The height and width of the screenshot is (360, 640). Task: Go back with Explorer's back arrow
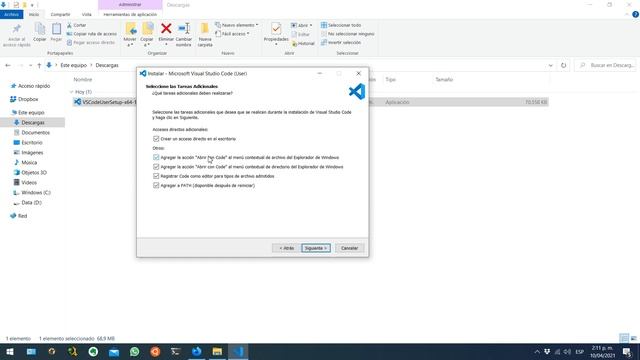(8, 65)
